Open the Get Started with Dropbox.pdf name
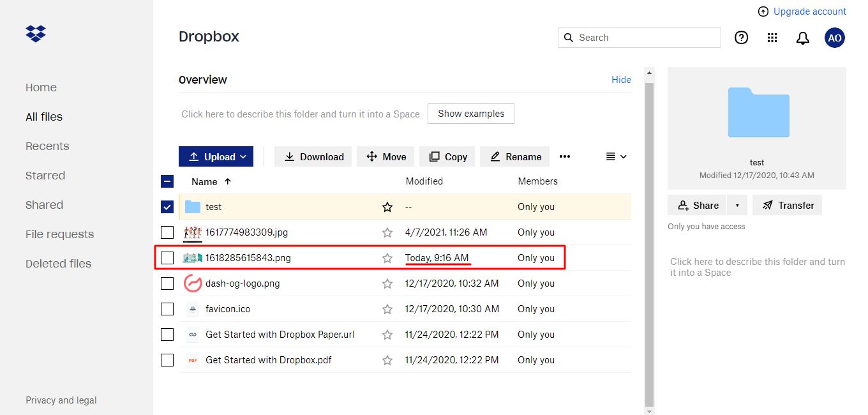868x415 pixels. click(269, 360)
